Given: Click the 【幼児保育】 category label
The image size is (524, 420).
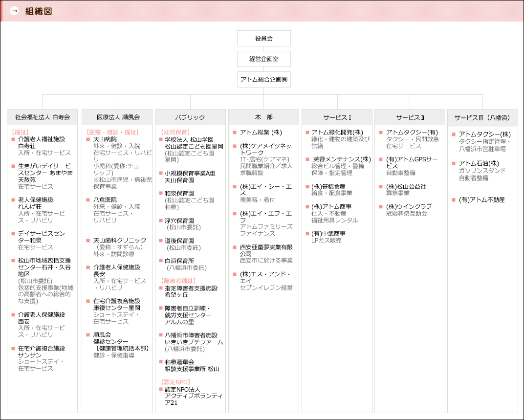Looking at the screenshot, I should point(176,133).
